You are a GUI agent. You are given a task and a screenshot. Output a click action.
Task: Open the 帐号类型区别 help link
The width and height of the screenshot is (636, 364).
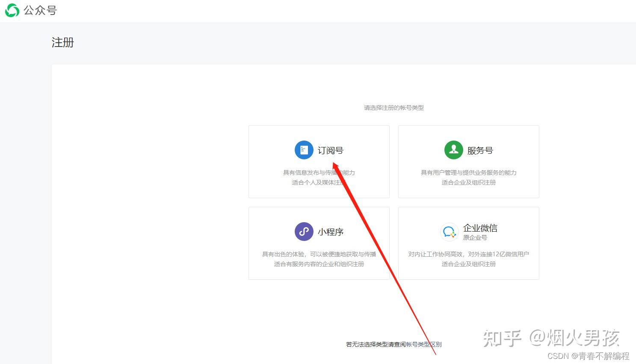click(x=424, y=344)
